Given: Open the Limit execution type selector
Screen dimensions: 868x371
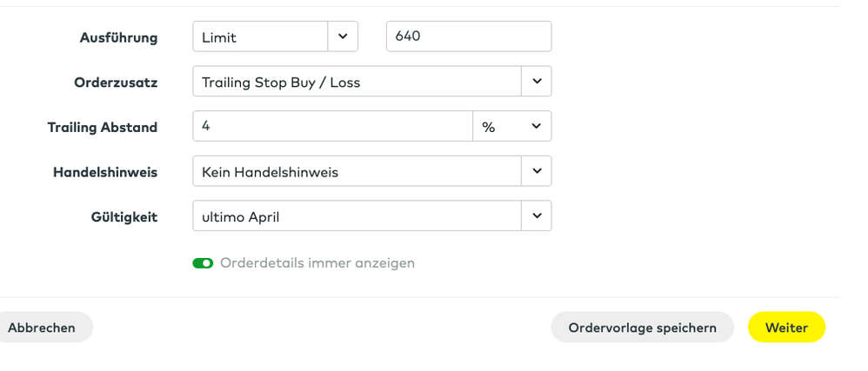Looking at the screenshot, I should pos(260,36).
